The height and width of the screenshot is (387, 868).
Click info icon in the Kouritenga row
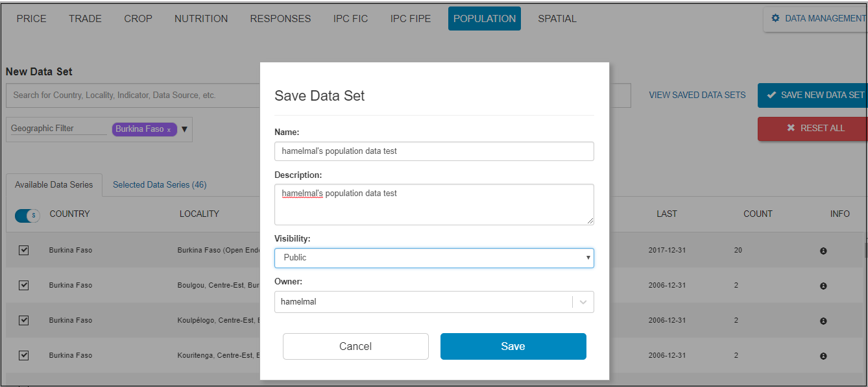[x=823, y=356]
